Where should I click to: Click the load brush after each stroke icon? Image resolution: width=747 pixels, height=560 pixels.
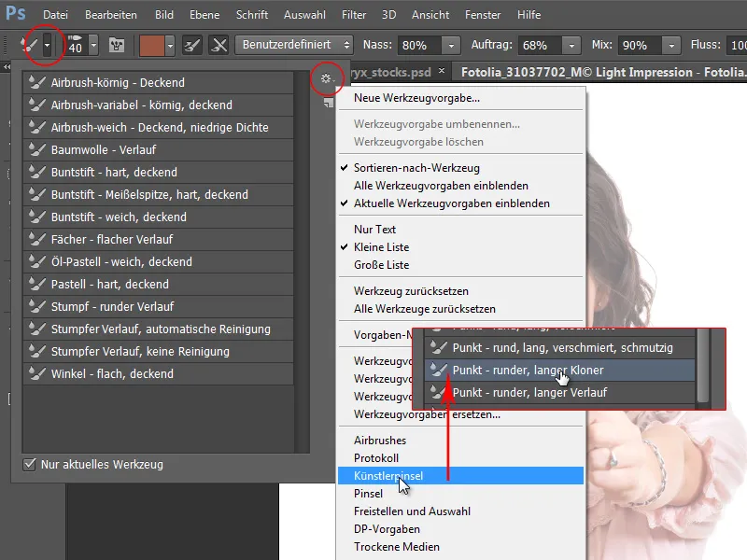coord(191,45)
